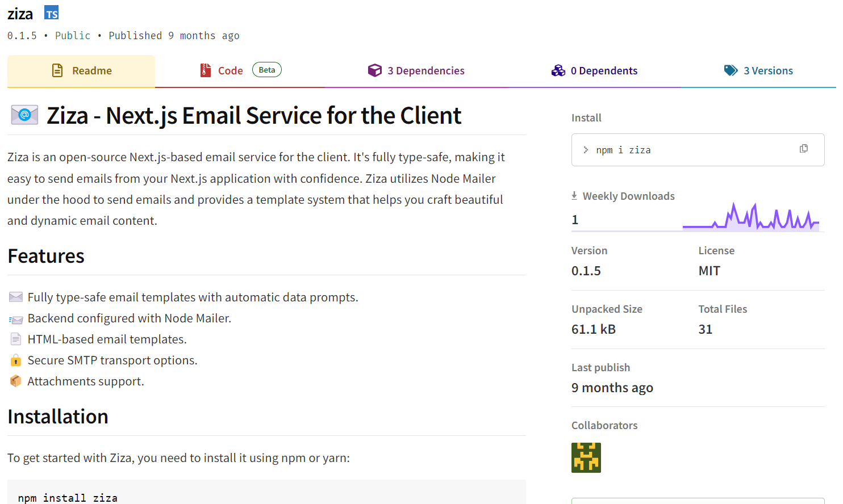Viewport: 843px width, 504px height.
Task: Click the weekly downloads sparkline chart
Action: pos(750,217)
